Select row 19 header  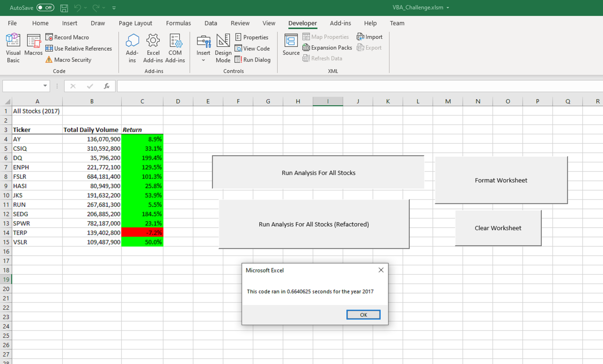pyautogui.click(x=6, y=279)
